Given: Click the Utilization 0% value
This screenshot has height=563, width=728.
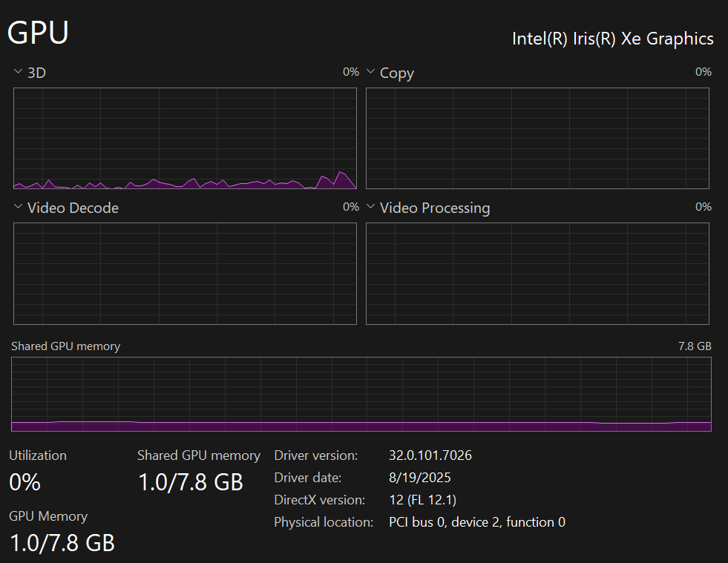Looking at the screenshot, I should point(24,483).
